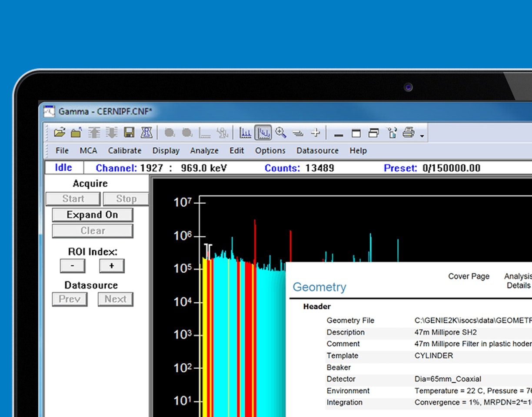
Task: Click the Preset 0/150000.00 readout
Action: click(432, 168)
